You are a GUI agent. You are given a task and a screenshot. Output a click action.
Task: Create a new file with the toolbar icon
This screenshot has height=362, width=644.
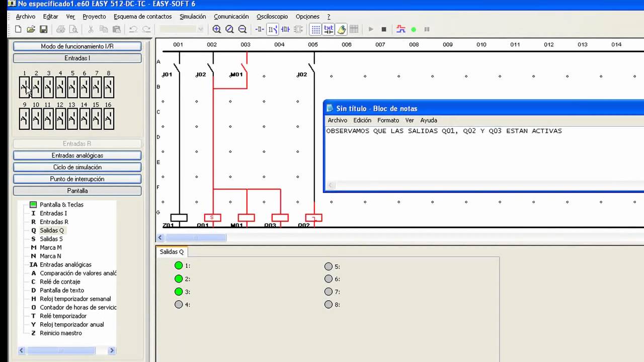(18, 29)
